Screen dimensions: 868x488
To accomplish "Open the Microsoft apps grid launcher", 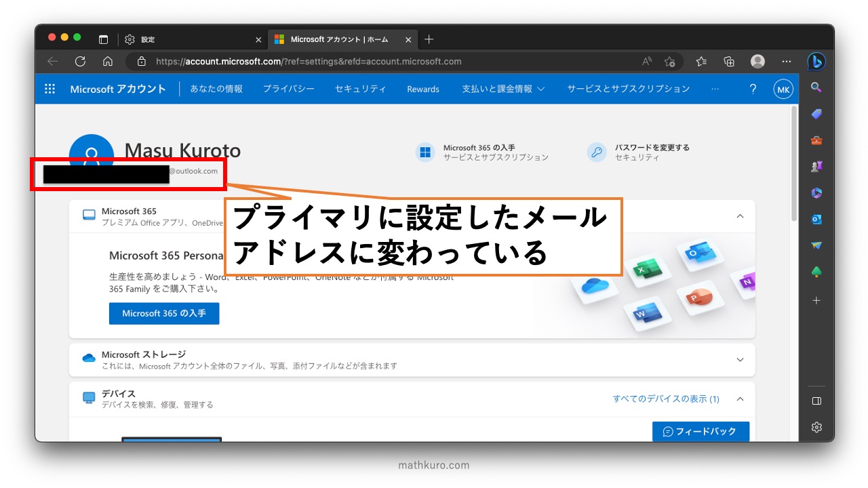I will point(50,89).
